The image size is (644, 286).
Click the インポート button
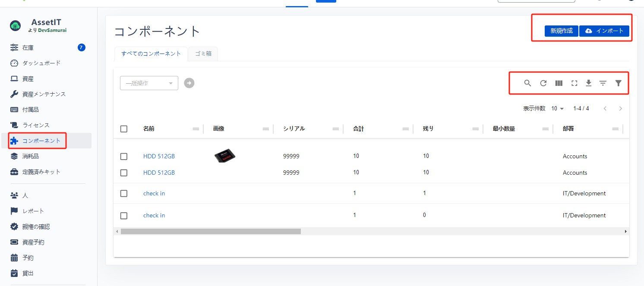click(604, 31)
